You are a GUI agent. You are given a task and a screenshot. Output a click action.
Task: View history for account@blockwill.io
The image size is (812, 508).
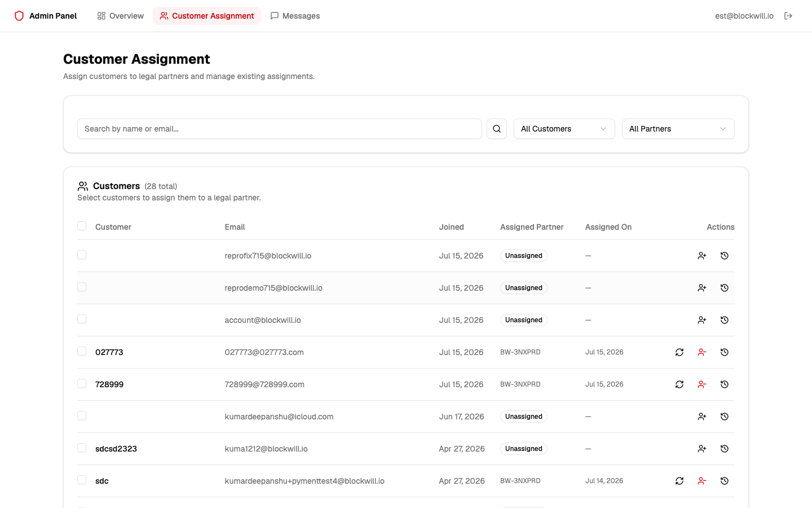tap(725, 320)
